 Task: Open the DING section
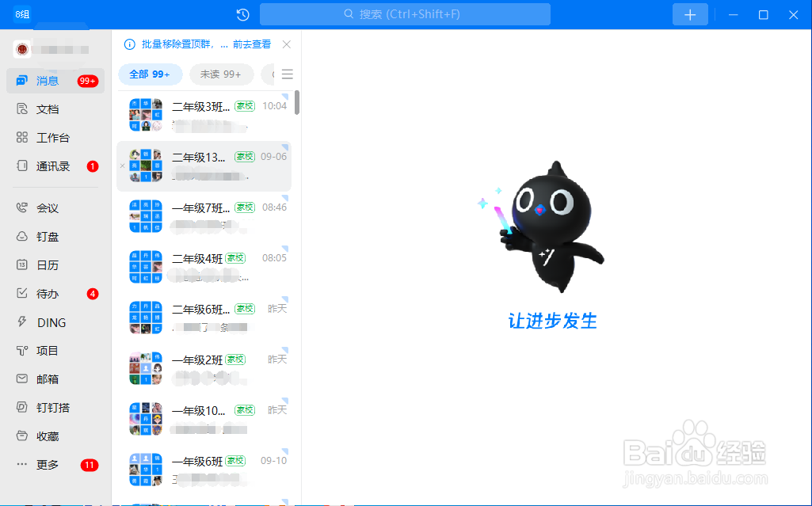pos(55,322)
